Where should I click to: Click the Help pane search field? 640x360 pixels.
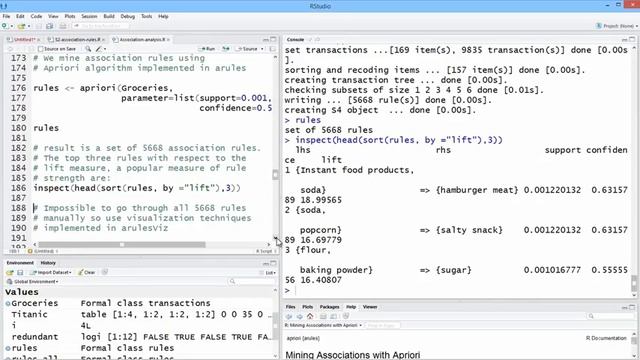coord(611,316)
